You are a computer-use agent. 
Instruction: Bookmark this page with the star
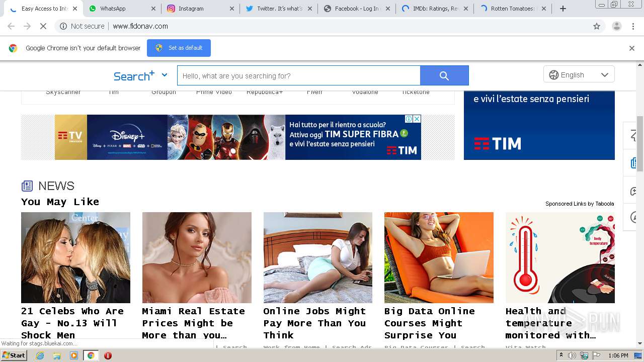[x=597, y=26]
